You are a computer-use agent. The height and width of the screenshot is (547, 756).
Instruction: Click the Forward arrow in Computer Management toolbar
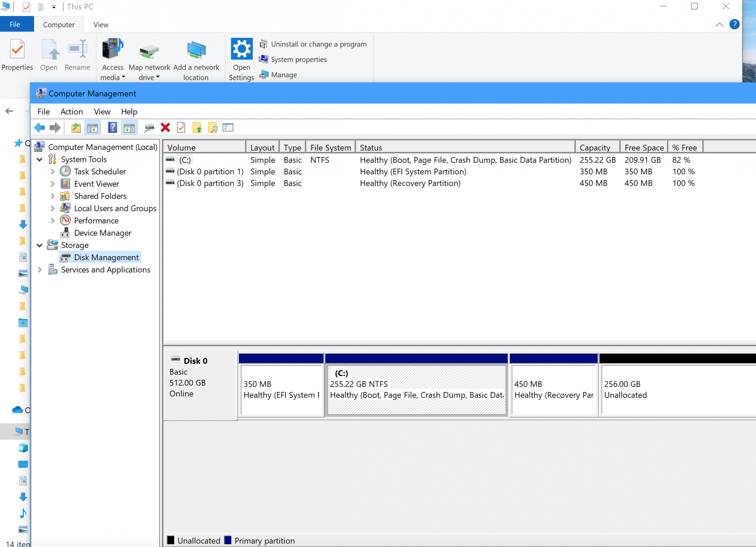[55, 127]
